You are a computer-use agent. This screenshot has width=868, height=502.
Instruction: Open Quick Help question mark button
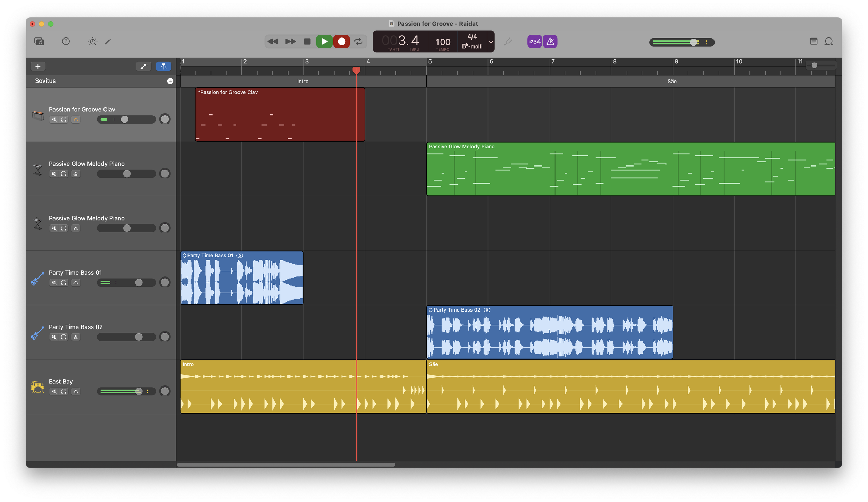[x=66, y=42]
